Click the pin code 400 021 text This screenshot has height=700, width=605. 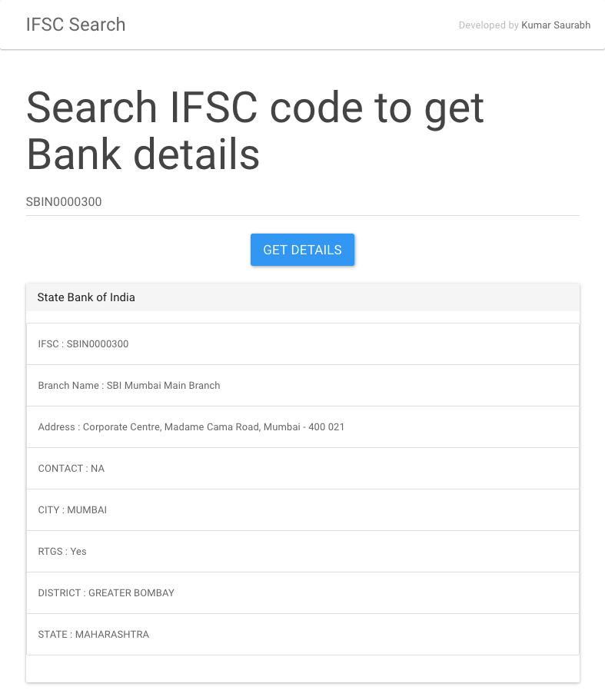click(x=327, y=426)
